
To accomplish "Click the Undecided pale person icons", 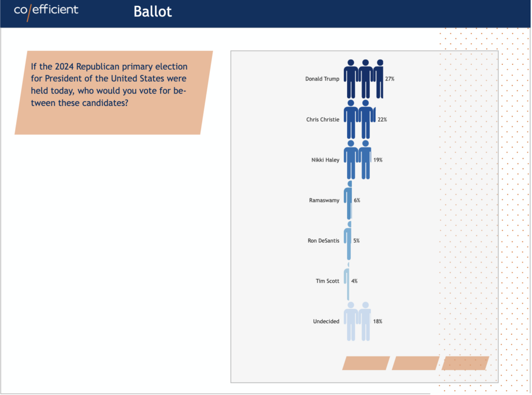I will point(357,321).
